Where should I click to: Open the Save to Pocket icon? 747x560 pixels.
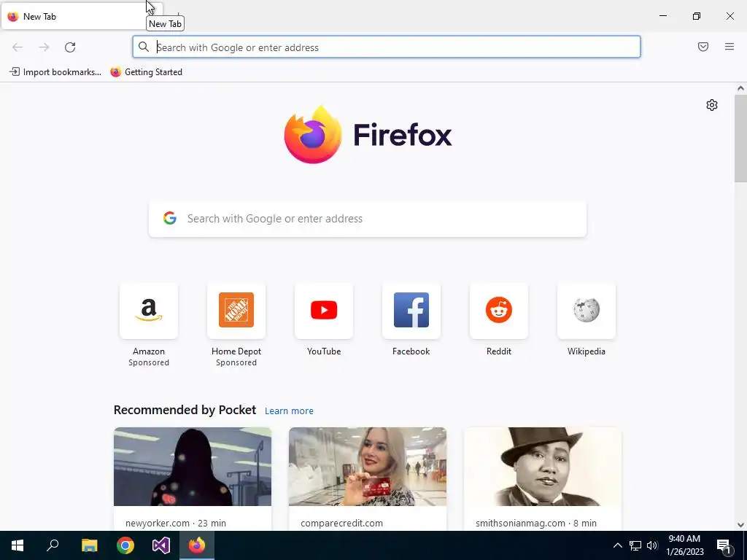point(703,47)
